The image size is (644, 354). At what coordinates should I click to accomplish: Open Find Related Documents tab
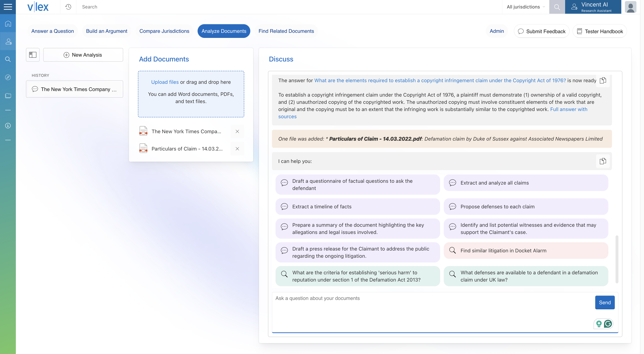click(x=286, y=31)
